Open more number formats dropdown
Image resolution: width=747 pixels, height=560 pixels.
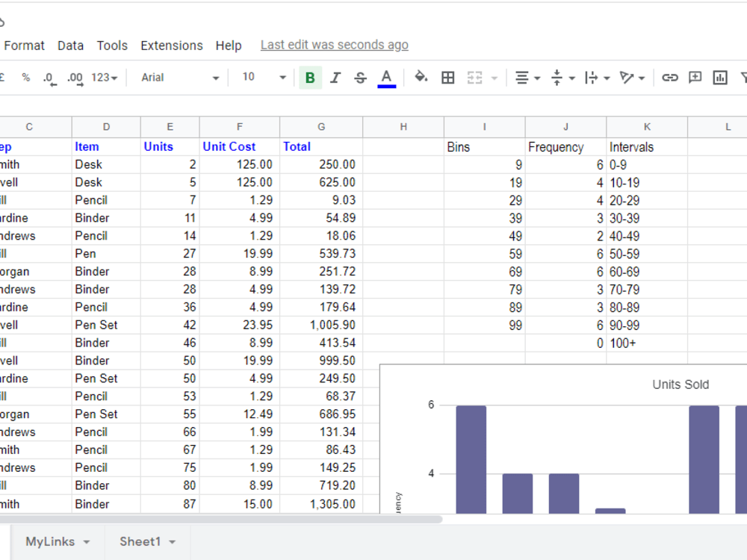[x=105, y=78]
